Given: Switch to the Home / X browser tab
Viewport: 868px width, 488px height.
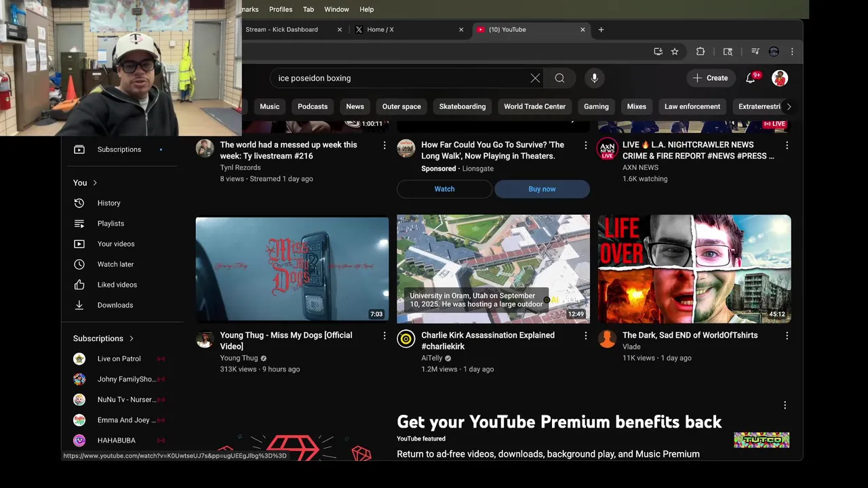Looking at the screenshot, I should [409, 30].
